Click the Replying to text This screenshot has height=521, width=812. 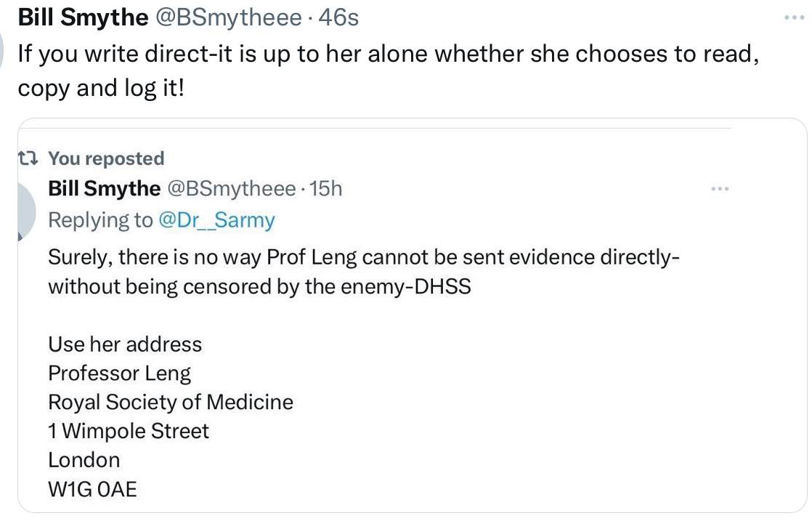(100, 220)
